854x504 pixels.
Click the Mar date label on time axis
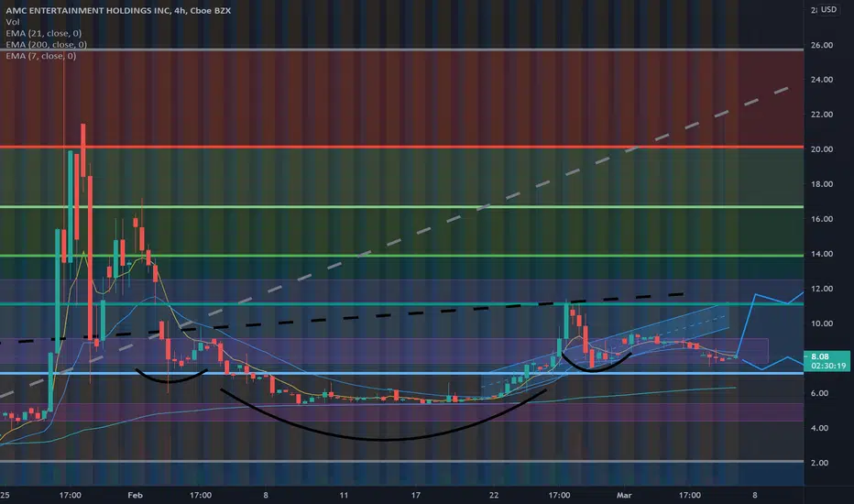tap(624, 495)
